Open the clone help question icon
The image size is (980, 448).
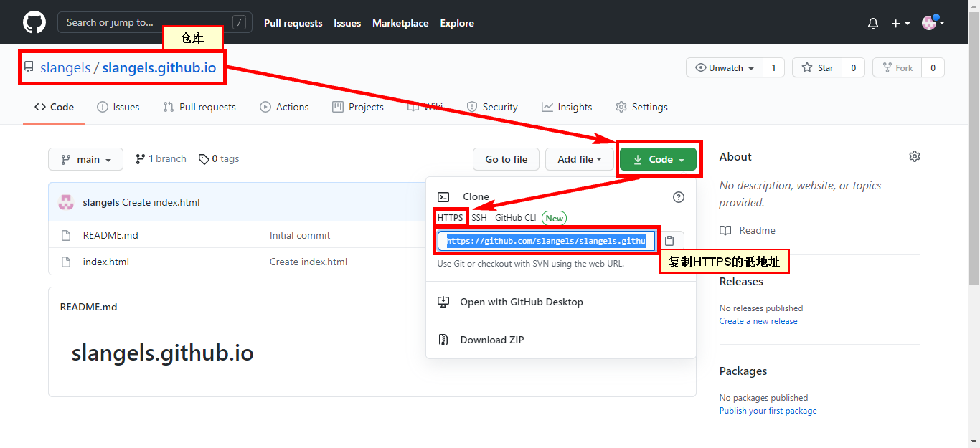679,197
